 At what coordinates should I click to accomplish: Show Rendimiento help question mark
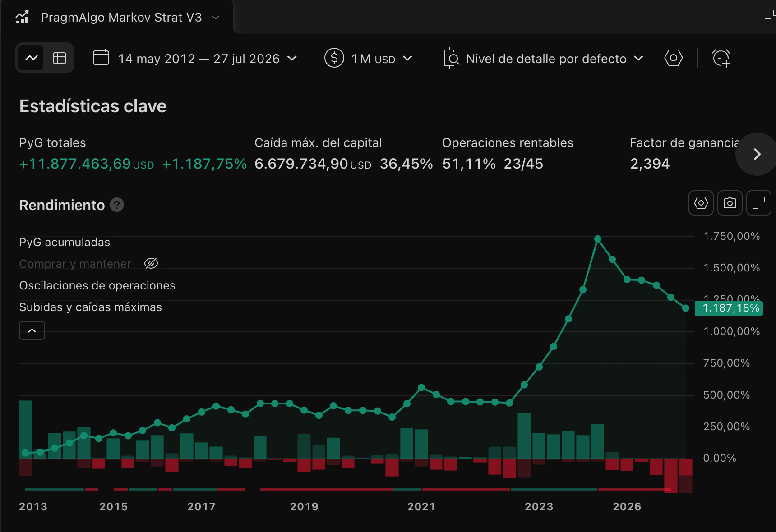coord(117,205)
